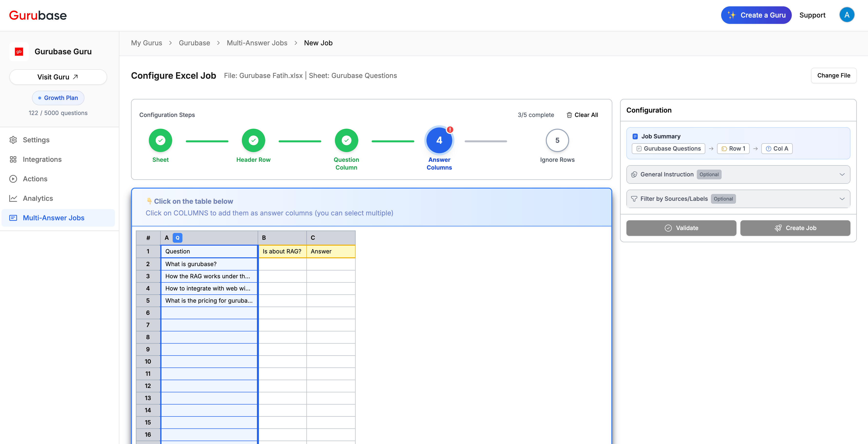Viewport: 868px width, 444px height.
Task: Open Settings from the sidebar
Action: (x=36, y=140)
